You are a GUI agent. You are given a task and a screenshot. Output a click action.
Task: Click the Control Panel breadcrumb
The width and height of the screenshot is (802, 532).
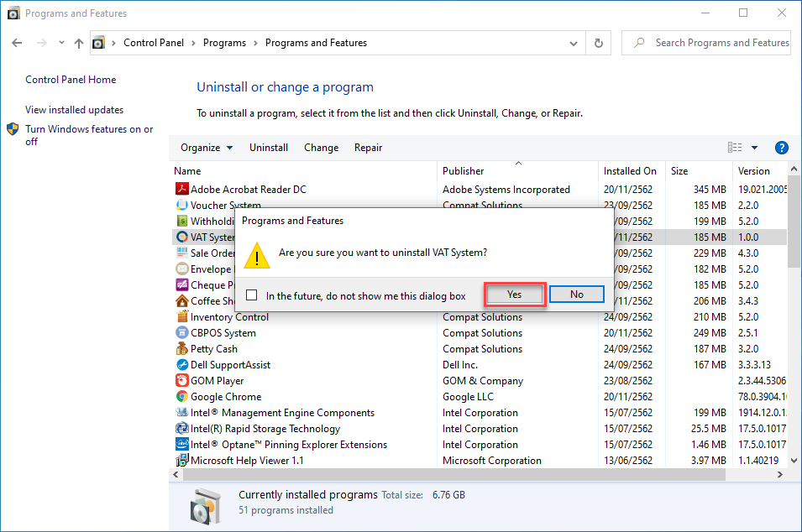click(154, 43)
